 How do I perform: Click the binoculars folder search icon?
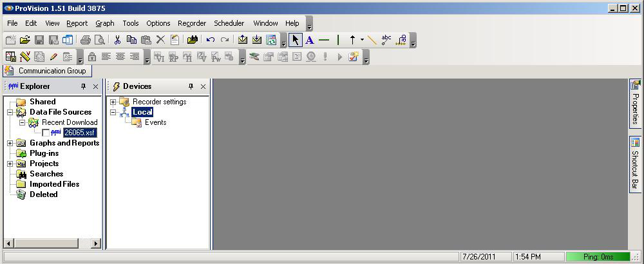193,40
